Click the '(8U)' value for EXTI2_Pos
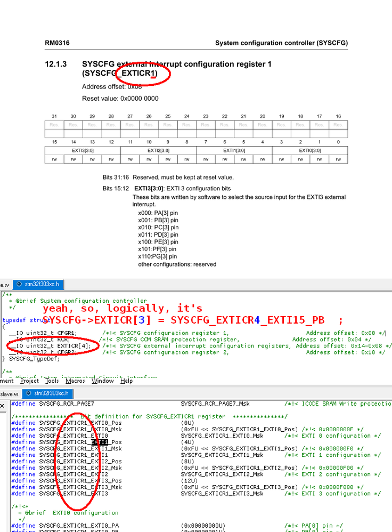 [187, 462]
